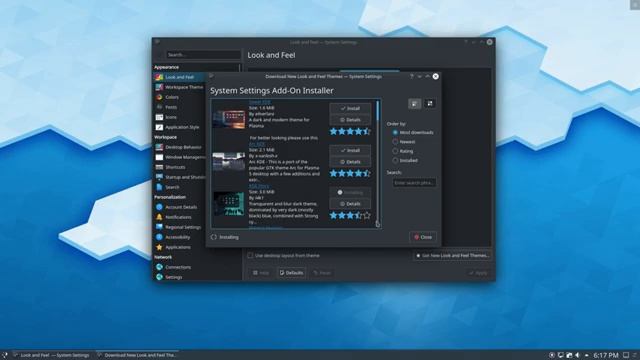The image size is (640, 360).
Task: Click the Show Desktop icon in panel
Action: (626, 355)
